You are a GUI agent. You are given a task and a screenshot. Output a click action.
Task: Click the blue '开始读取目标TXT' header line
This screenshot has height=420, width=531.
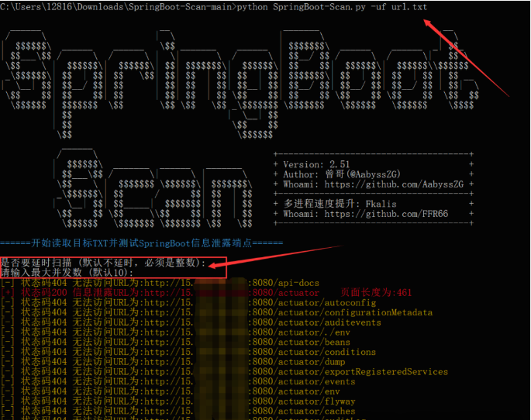142,243
